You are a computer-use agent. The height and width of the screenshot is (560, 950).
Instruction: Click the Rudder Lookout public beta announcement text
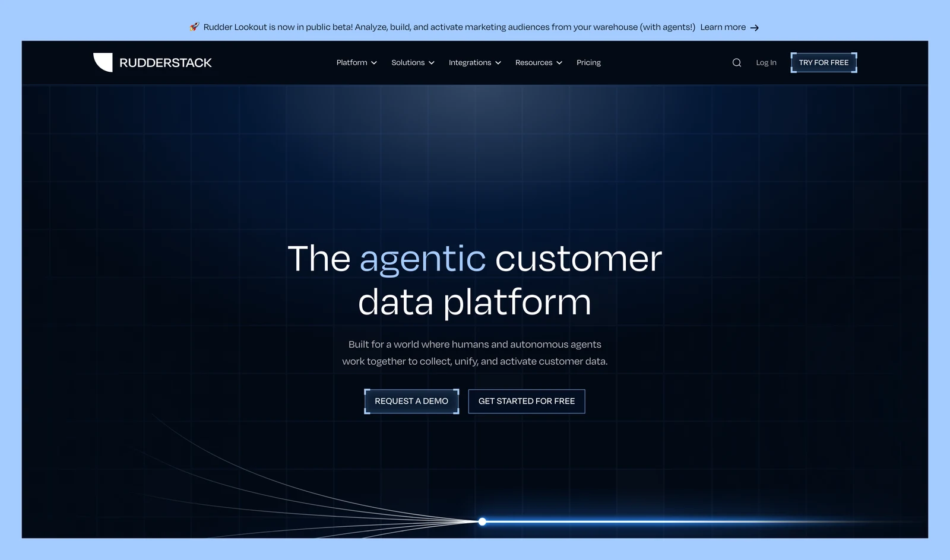tap(449, 27)
